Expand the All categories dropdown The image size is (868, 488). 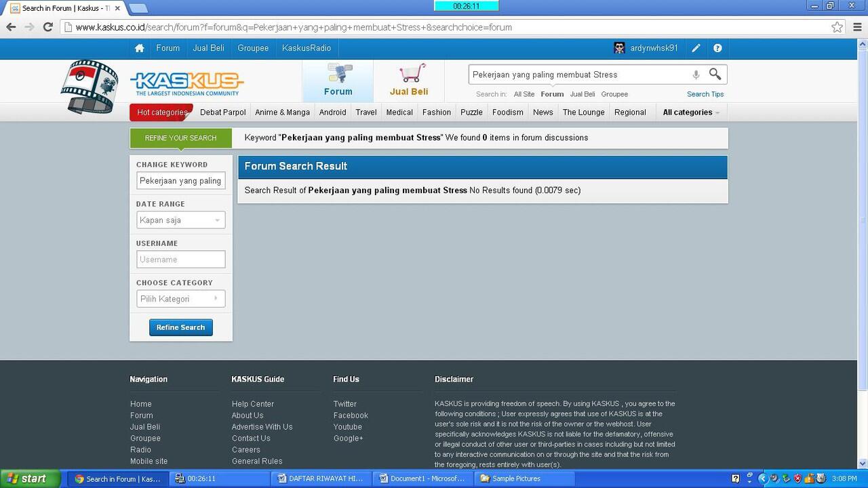(x=691, y=113)
